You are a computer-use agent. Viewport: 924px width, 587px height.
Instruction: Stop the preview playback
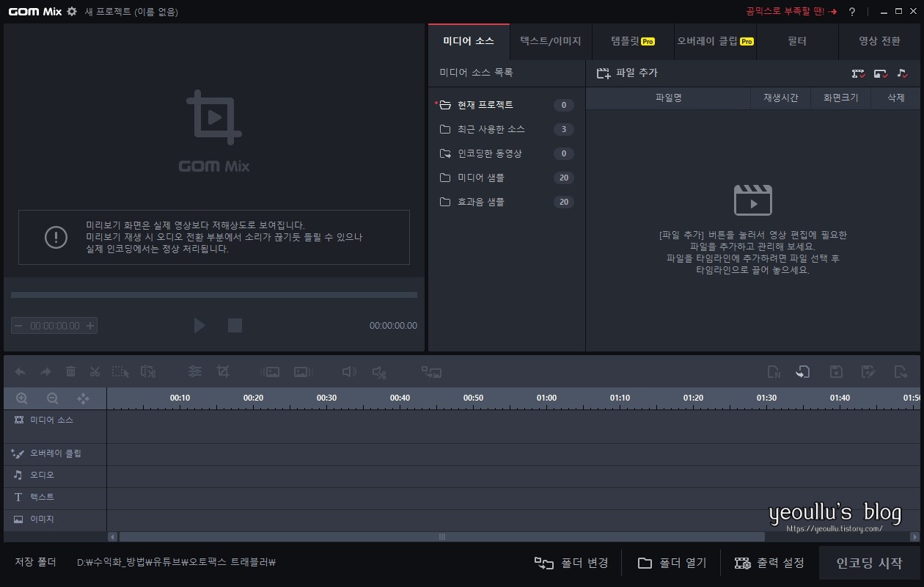235,325
